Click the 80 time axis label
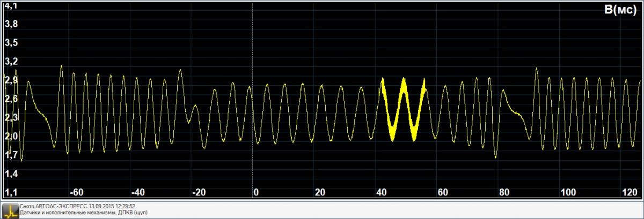Screen dimensions: 644x219 click(x=504, y=192)
